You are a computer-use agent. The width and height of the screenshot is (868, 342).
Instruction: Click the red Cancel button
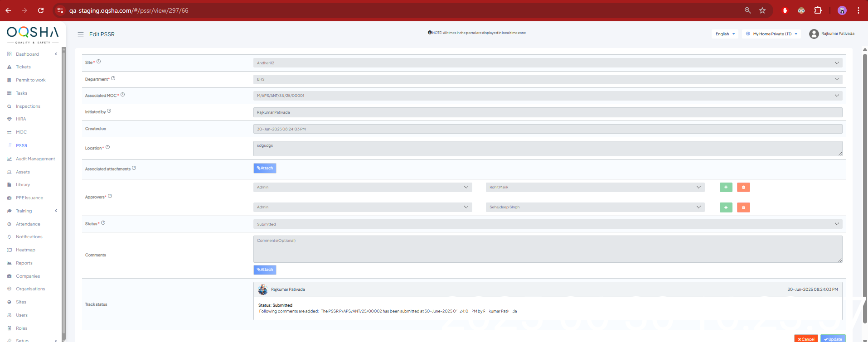pos(806,339)
